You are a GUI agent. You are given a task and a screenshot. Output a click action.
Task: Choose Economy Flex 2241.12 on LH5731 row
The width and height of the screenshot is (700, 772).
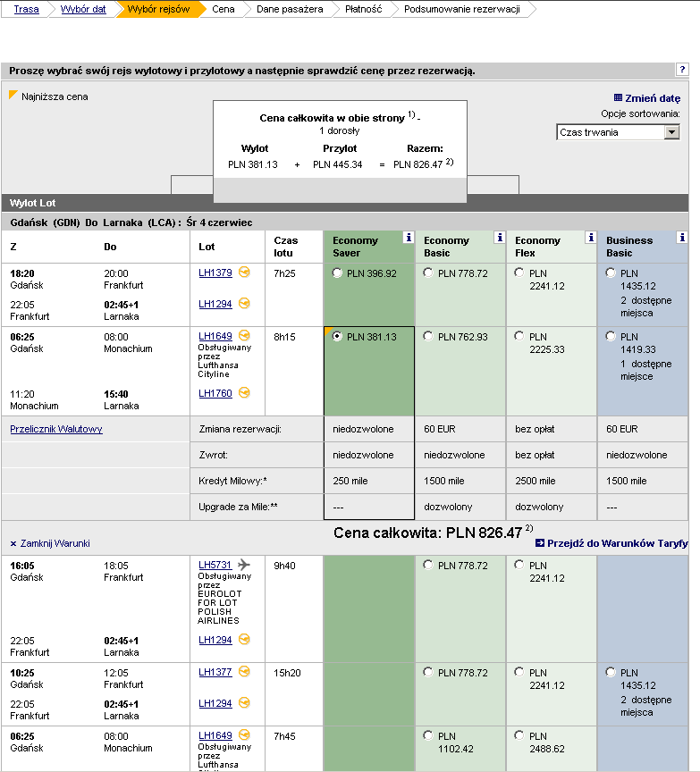point(519,565)
